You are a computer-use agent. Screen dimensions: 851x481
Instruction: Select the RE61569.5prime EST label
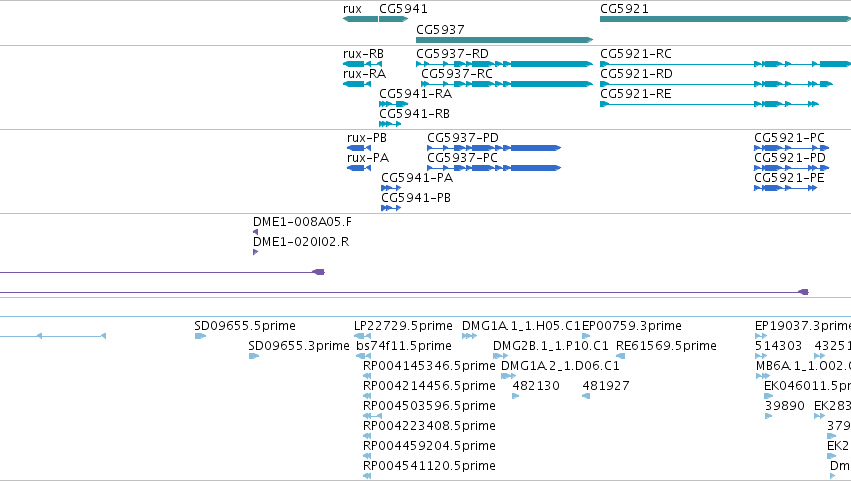click(666, 346)
